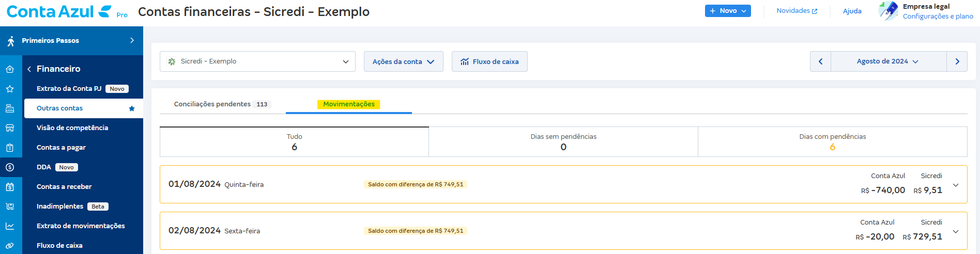
Task: Open the Ajuda link
Action: point(852,11)
